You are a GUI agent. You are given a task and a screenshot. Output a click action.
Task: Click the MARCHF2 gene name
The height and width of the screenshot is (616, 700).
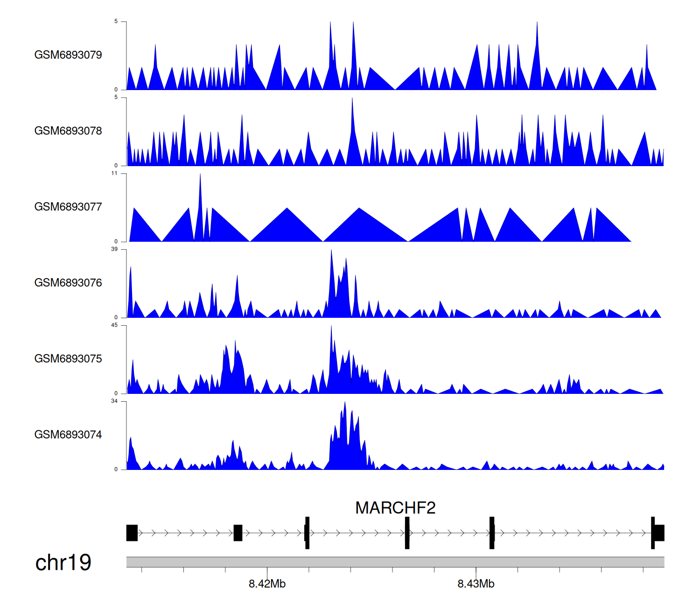395,508
